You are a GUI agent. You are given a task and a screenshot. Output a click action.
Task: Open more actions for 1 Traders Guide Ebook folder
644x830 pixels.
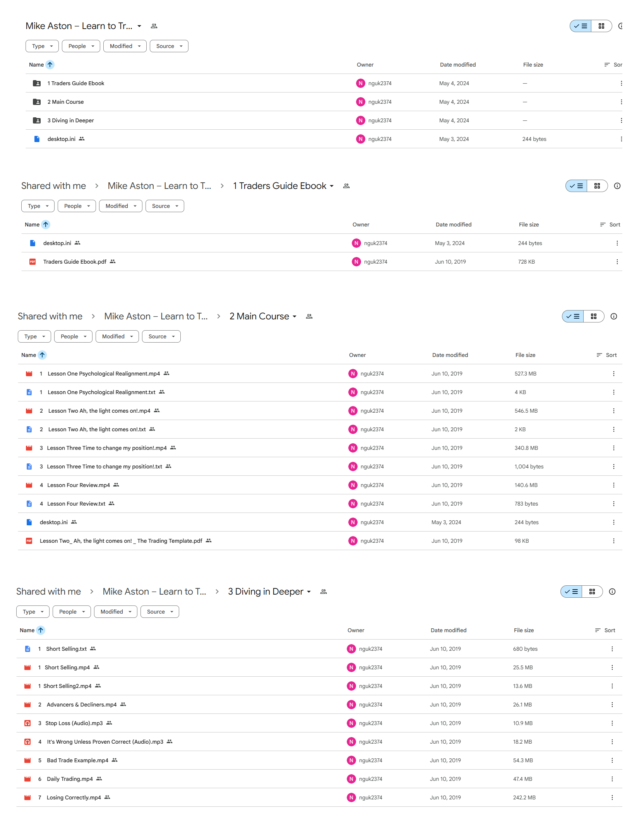click(x=621, y=83)
